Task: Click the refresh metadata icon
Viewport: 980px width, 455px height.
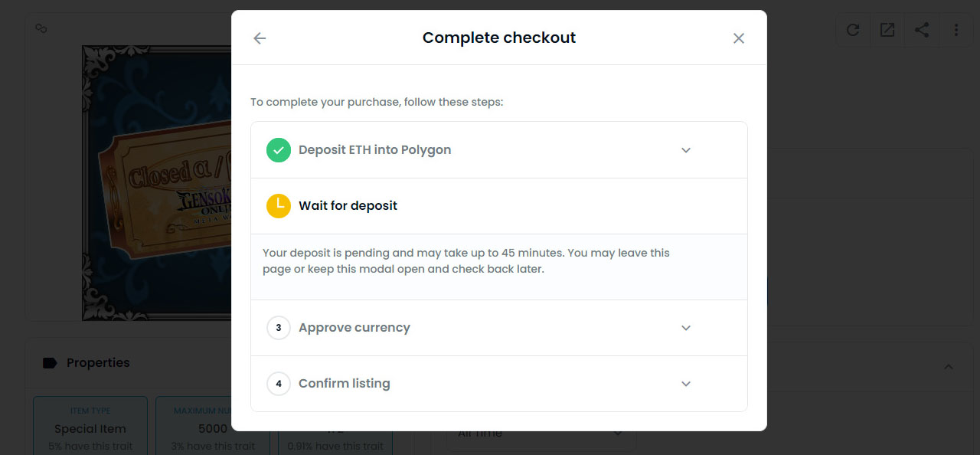Action: pos(852,30)
